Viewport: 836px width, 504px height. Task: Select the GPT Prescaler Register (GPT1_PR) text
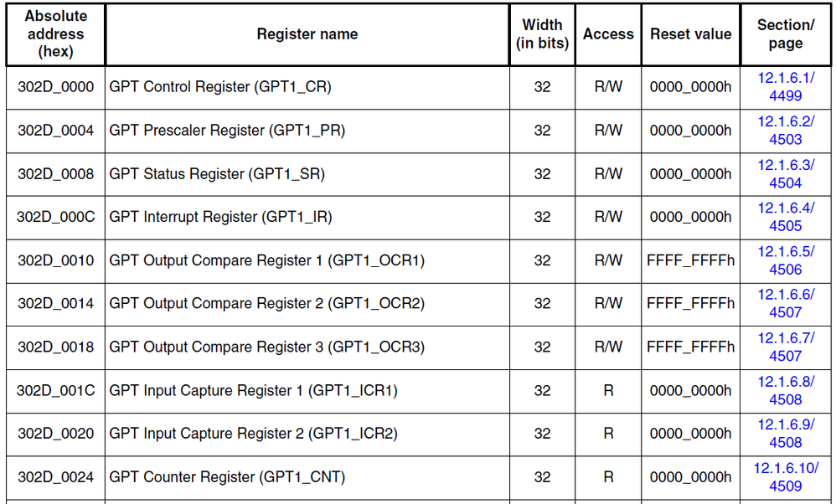click(227, 131)
